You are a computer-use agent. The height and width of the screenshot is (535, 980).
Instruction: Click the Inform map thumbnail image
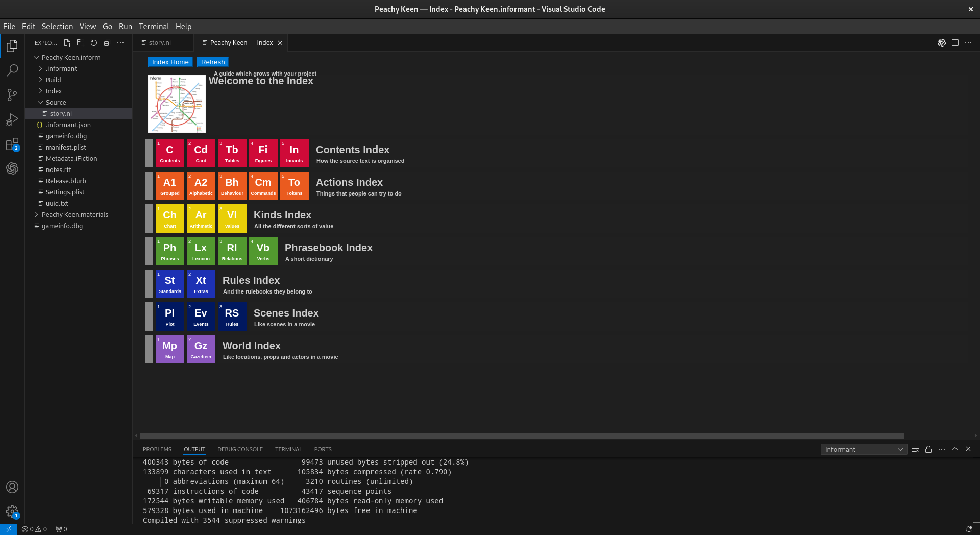[x=177, y=104]
